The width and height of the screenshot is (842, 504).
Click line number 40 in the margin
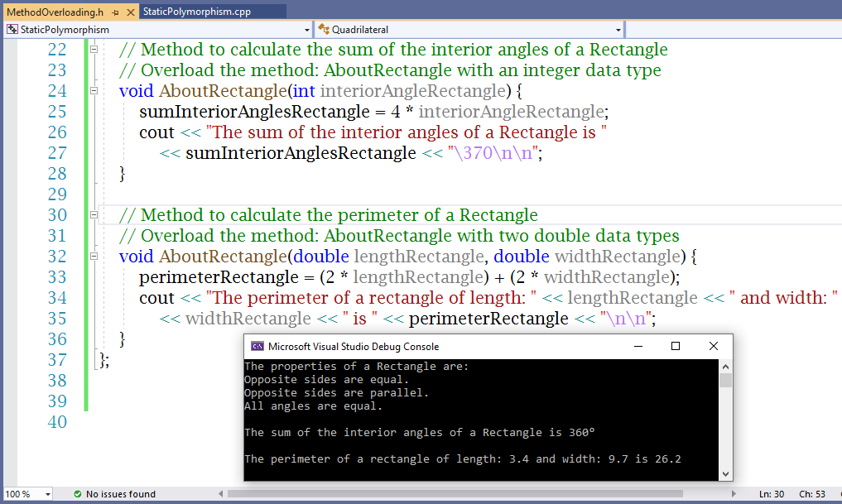point(57,422)
